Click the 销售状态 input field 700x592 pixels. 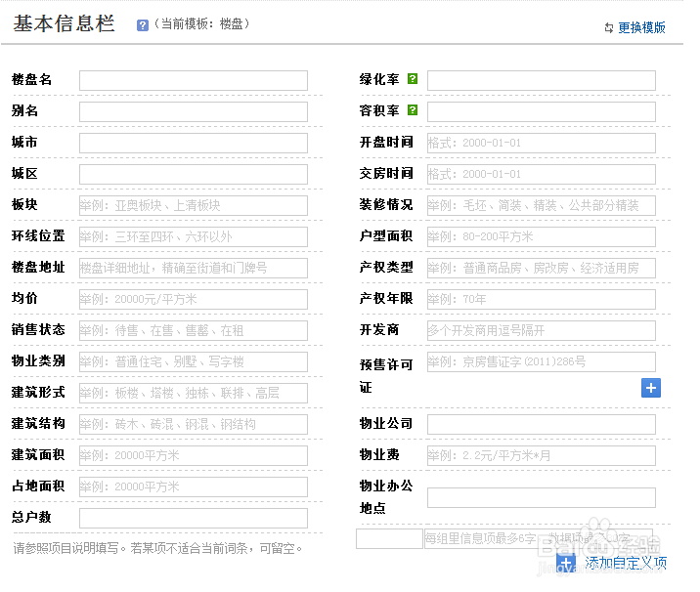pos(194,330)
